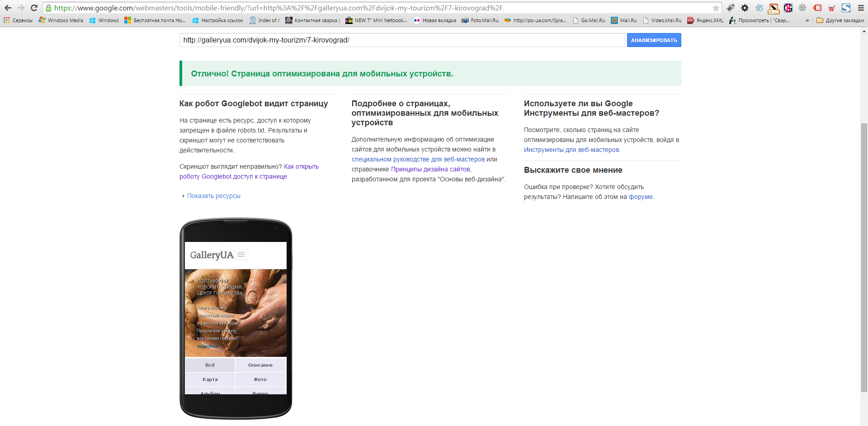Click the red shopping cart extension icon
The height and width of the screenshot is (426, 868).
coord(831,8)
